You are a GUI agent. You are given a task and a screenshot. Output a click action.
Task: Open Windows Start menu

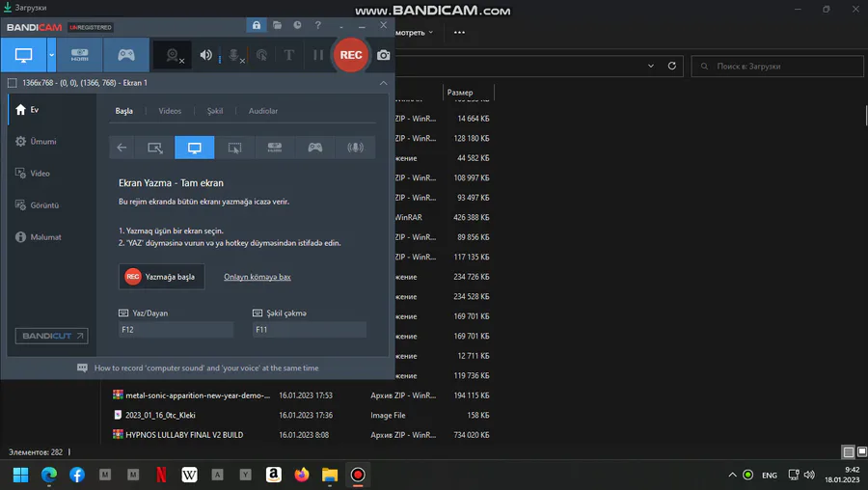(20, 476)
